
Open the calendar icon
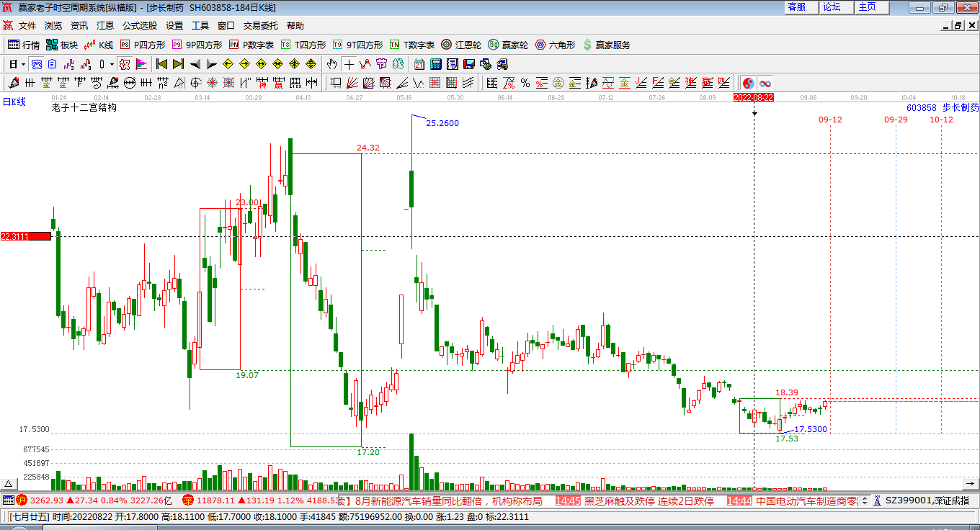coord(419,64)
